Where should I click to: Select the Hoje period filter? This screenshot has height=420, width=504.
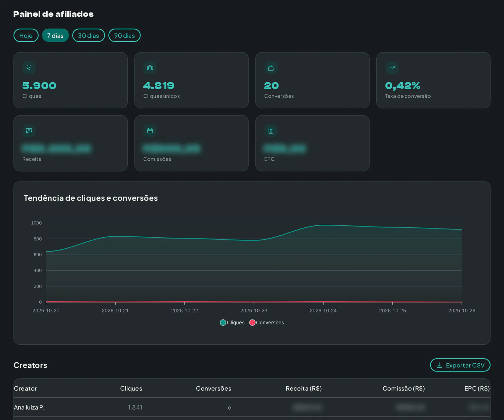click(26, 35)
